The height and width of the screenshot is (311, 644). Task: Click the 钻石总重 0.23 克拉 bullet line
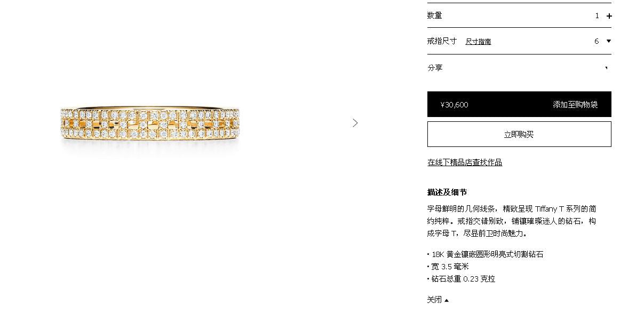(462, 279)
